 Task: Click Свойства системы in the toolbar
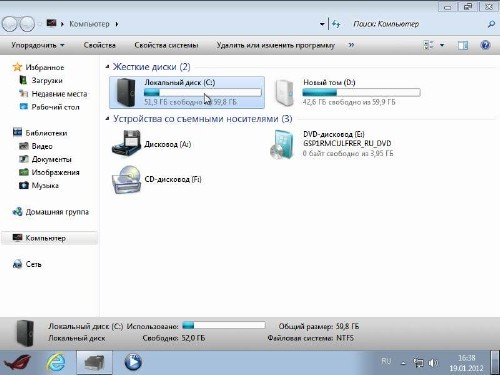tap(166, 45)
